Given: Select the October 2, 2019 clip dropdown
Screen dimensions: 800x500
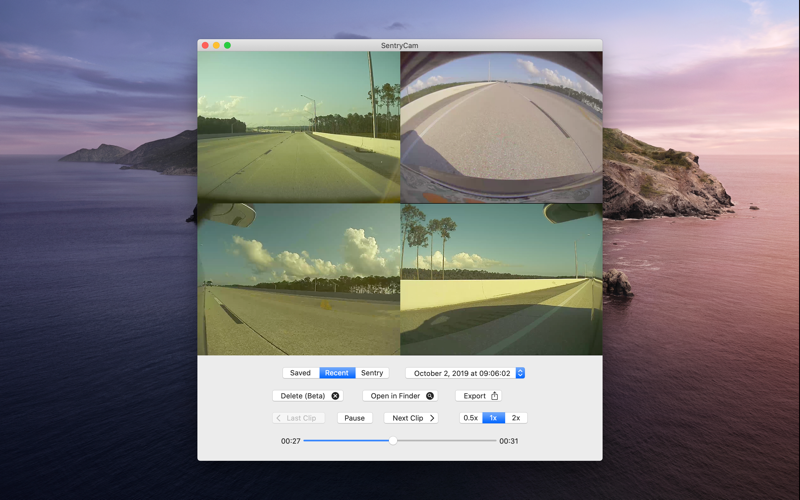Looking at the screenshot, I should pos(465,373).
